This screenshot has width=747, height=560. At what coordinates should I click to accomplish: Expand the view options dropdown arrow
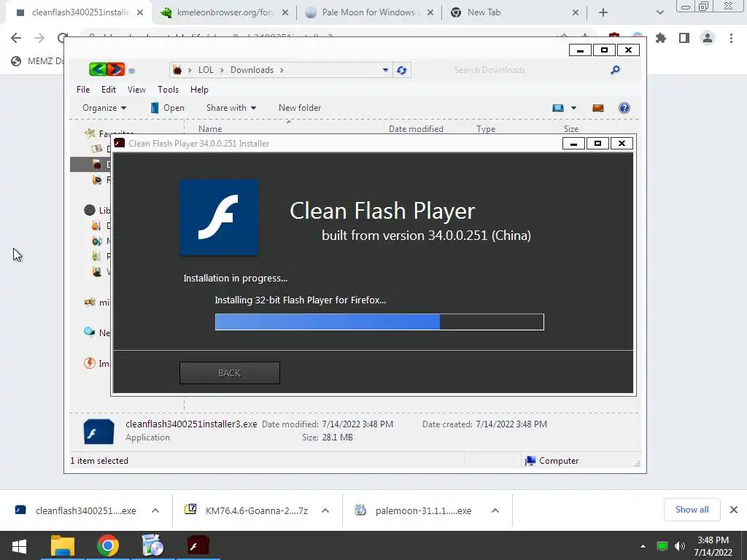(x=573, y=108)
